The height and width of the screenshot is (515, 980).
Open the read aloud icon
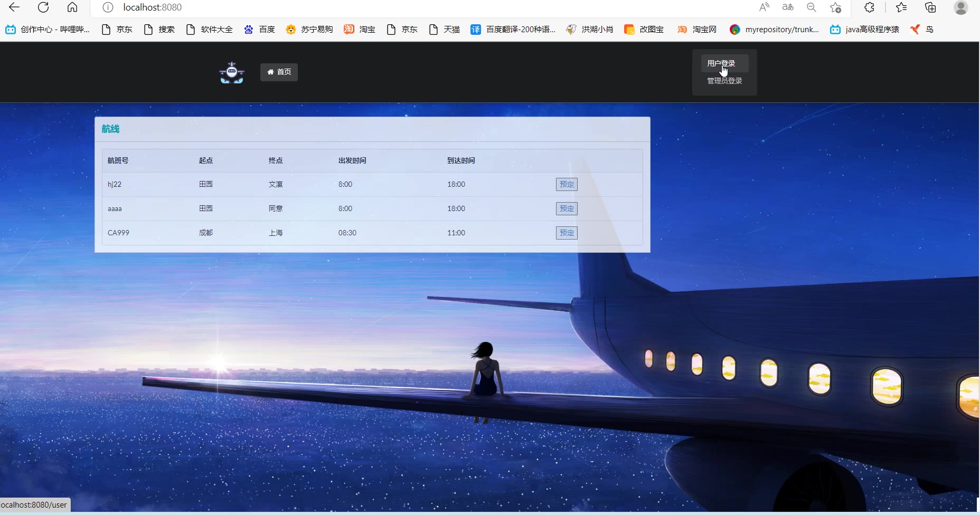[764, 7]
